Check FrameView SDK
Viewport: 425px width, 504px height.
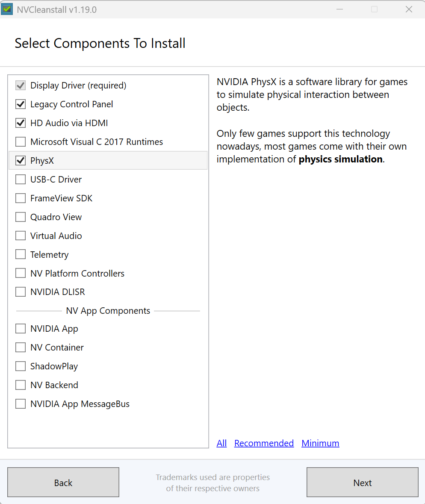[20, 198]
